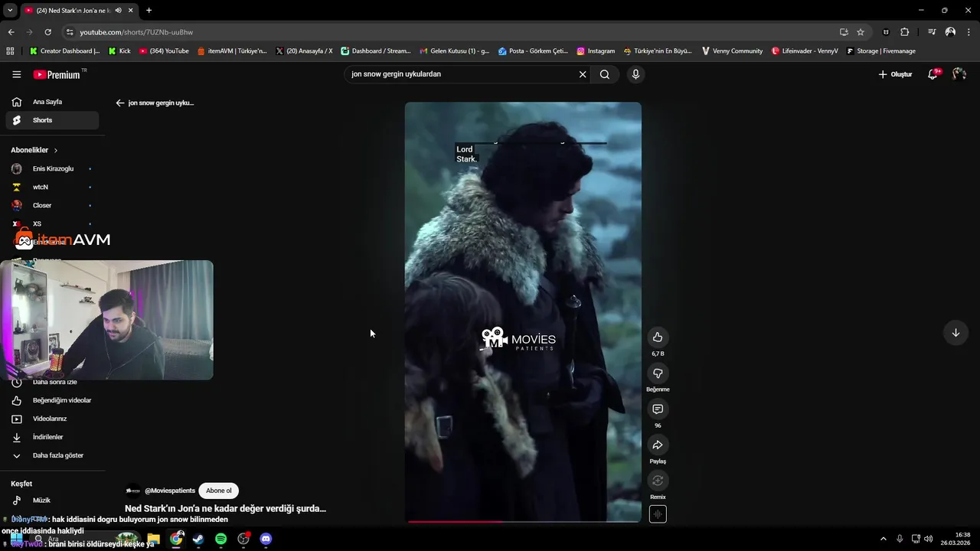Viewport: 980px width, 551px height.
Task: Bookmark this page with star icon
Action: tap(861, 32)
